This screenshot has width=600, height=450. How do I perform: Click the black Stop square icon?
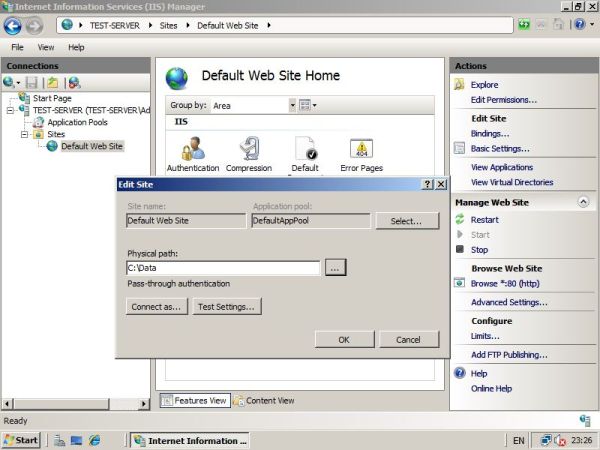pos(460,249)
